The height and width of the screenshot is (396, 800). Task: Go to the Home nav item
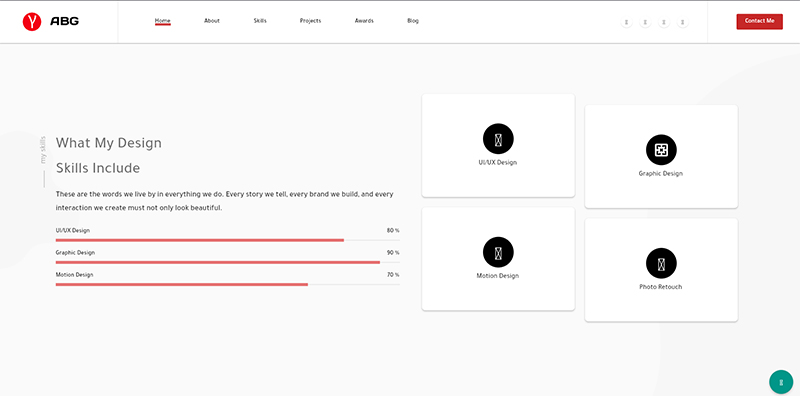[163, 21]
